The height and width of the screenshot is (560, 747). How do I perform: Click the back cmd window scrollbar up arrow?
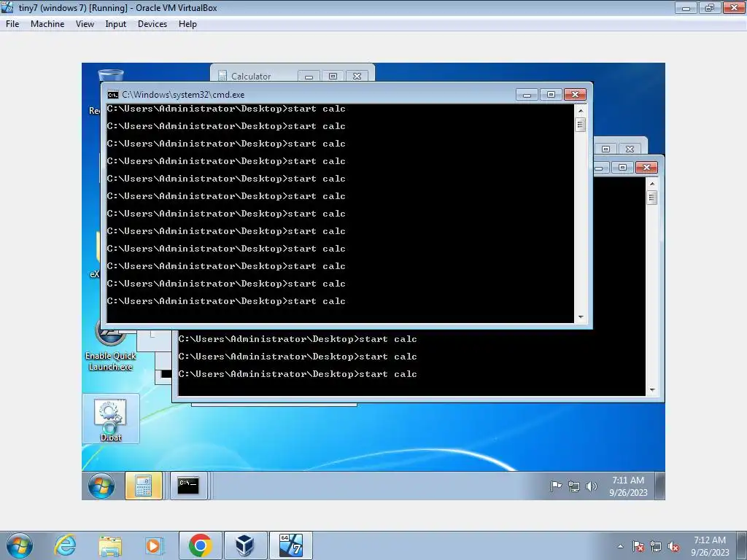click(652, 184)
